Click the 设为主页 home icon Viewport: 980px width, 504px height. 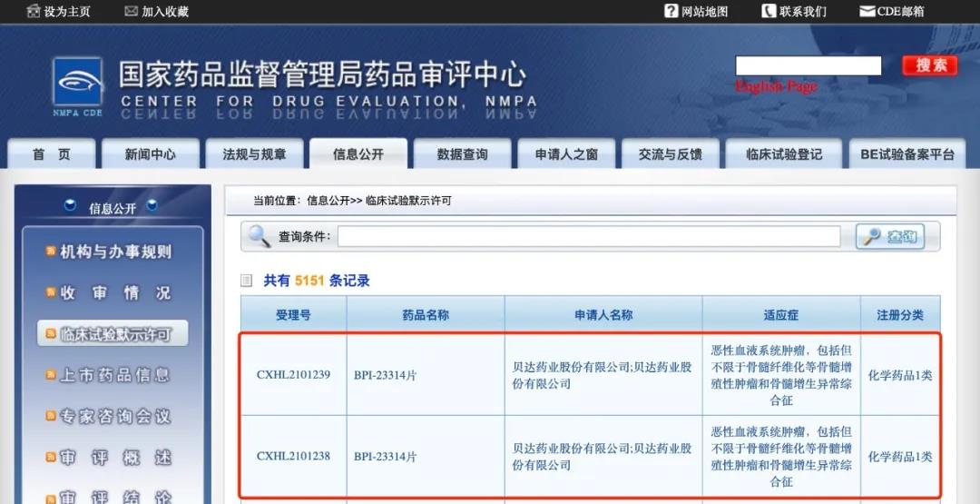(34, 11)
